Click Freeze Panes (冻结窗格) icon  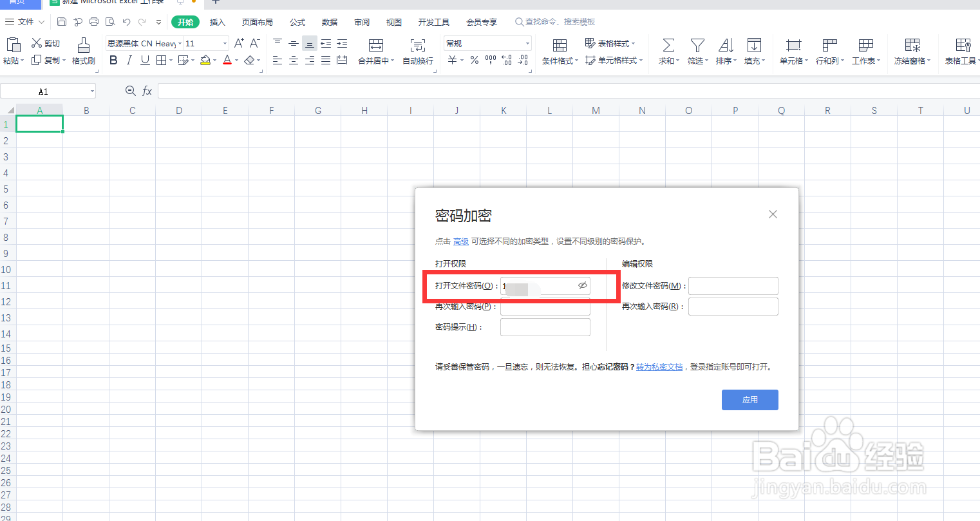[912, 45]
